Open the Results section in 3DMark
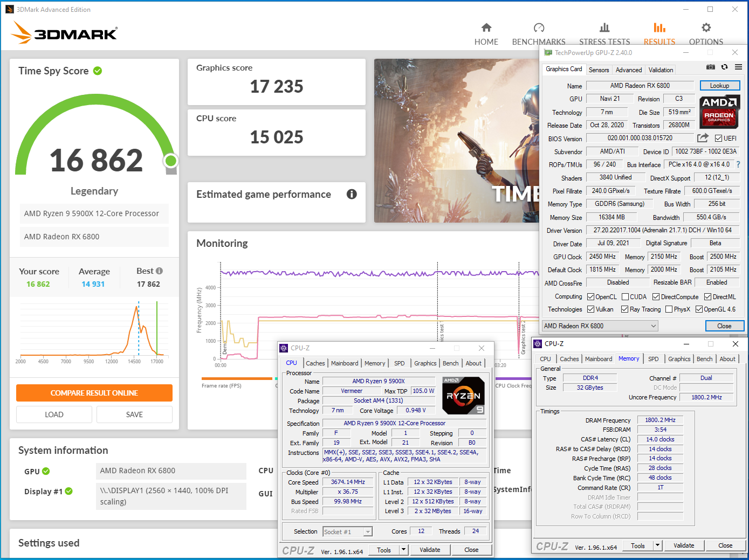Viewport: 749px width, 560px height. point(659,34)
